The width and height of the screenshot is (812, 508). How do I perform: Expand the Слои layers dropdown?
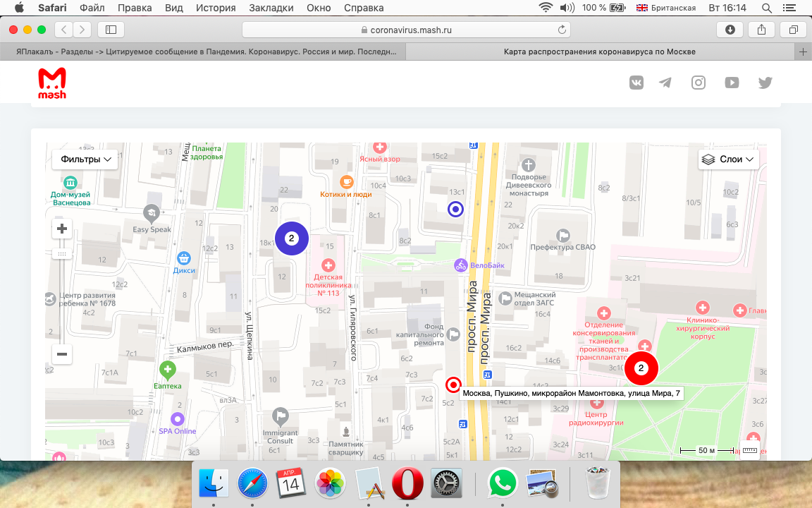729,159
